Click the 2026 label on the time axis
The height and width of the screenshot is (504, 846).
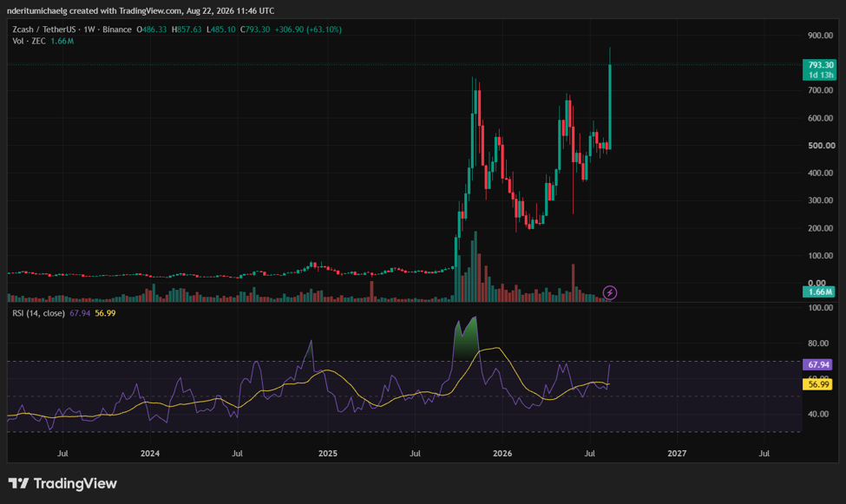click(x=502, y=454)
